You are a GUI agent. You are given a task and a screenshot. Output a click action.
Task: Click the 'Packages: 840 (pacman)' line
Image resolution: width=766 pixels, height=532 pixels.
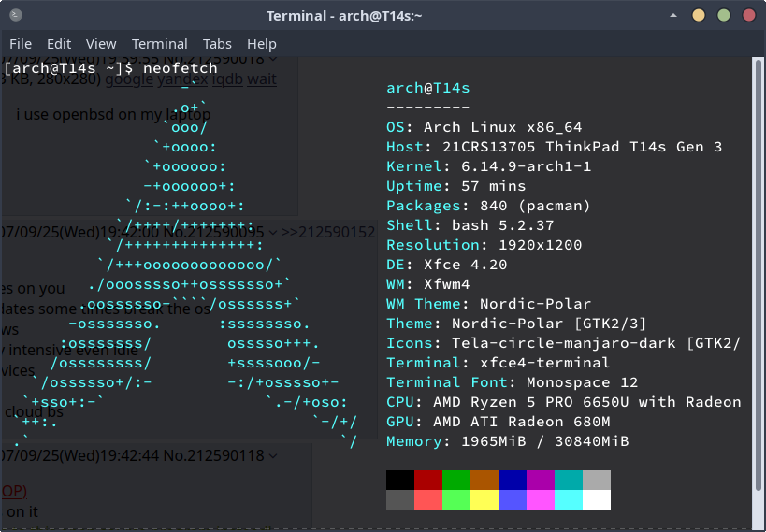(x=488, y=206)
